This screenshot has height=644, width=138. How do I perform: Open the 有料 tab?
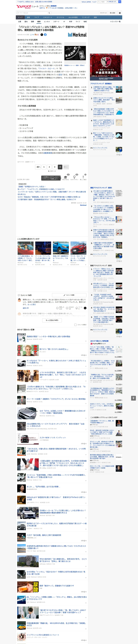(95, 17)
